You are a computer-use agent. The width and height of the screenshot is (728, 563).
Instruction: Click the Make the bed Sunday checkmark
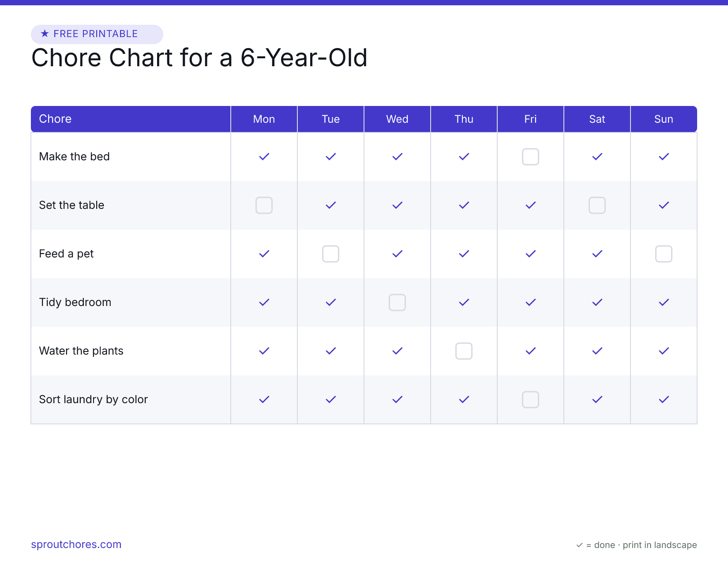pyautogui.click(x=664, y=157)
